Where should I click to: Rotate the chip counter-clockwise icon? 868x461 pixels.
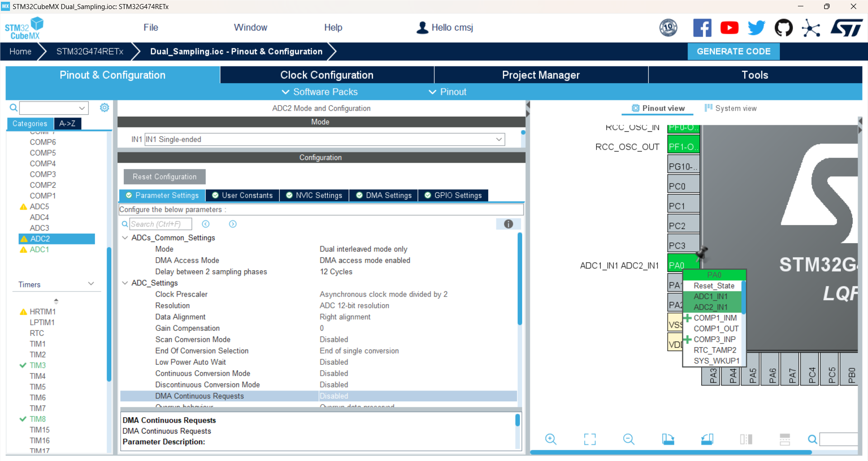tap(707, 439)
